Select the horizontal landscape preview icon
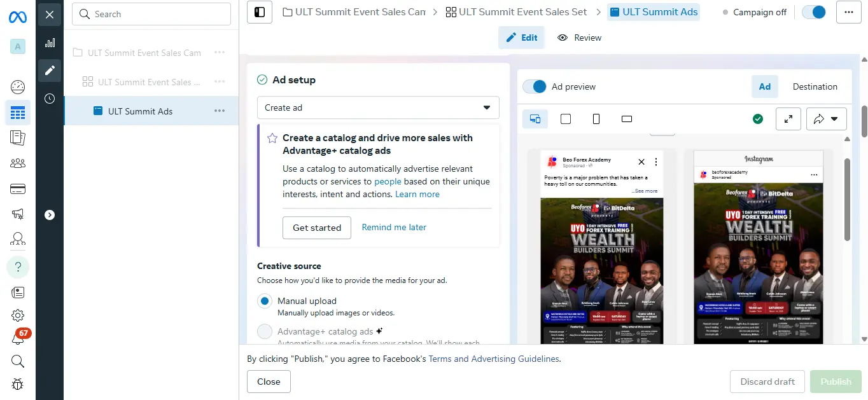This screenshot has height=400, width=868. [627, 119]
